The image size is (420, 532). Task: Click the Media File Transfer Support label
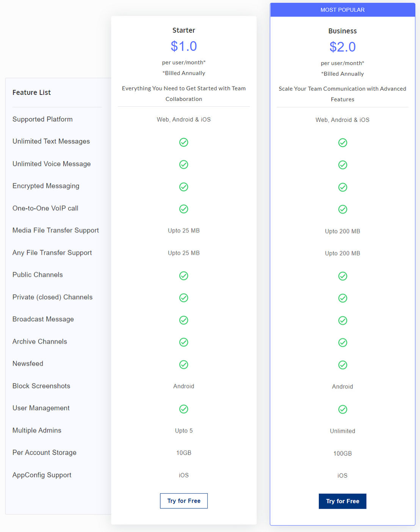point(56,230)
